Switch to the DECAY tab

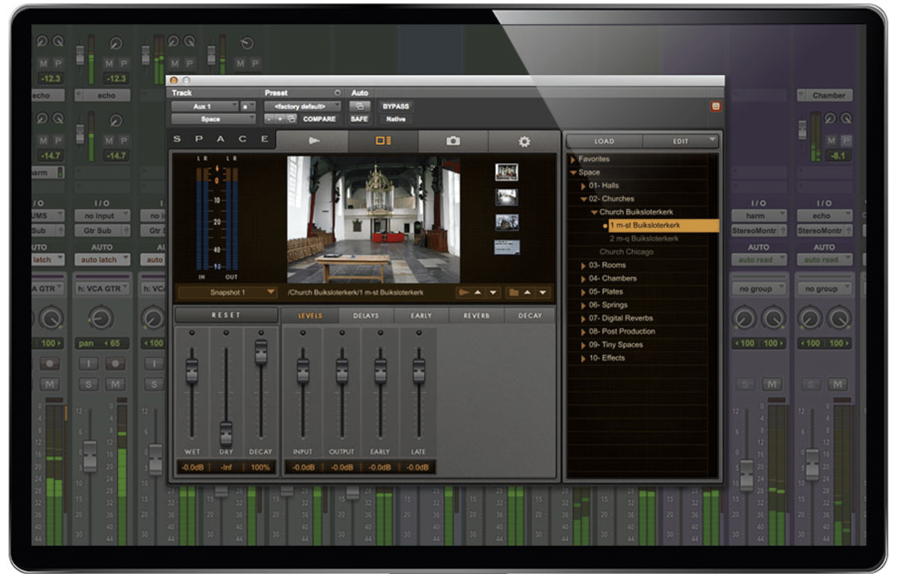pyautogui.click(x=530, y=316)
